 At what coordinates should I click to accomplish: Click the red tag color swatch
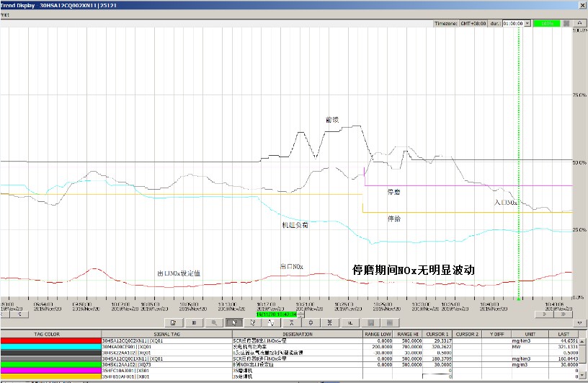click(50, 340)
